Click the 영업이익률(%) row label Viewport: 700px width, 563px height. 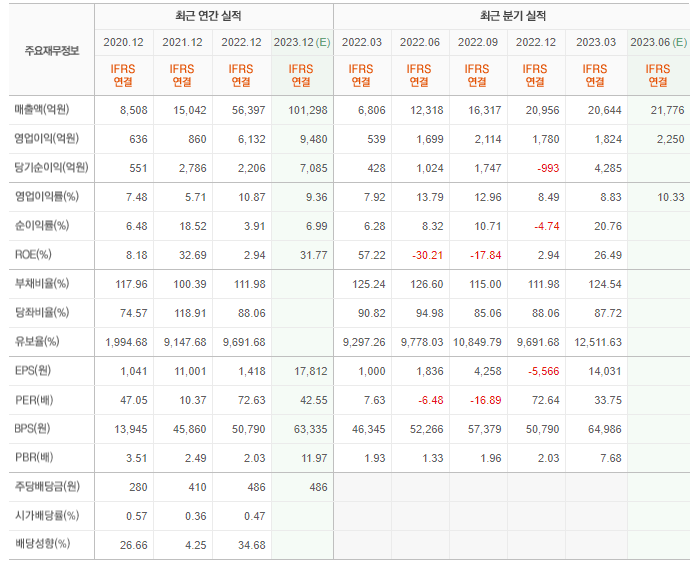coord(46,196)
